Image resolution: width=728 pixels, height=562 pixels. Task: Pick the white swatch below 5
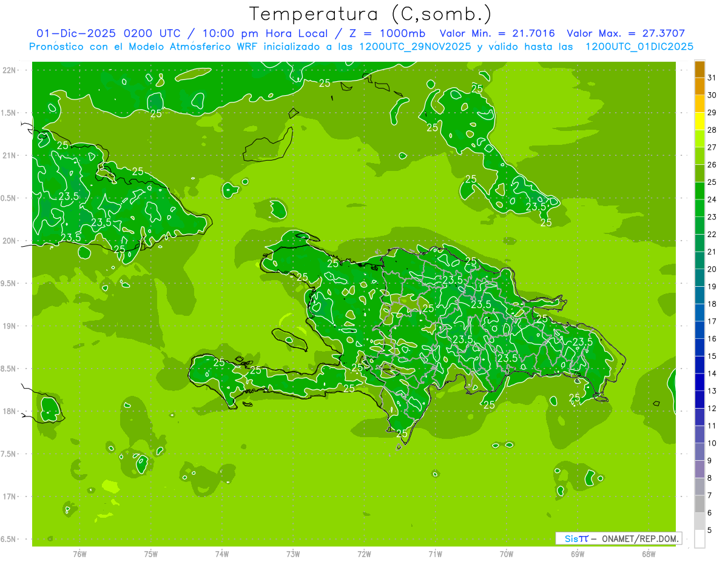point(699,539)
